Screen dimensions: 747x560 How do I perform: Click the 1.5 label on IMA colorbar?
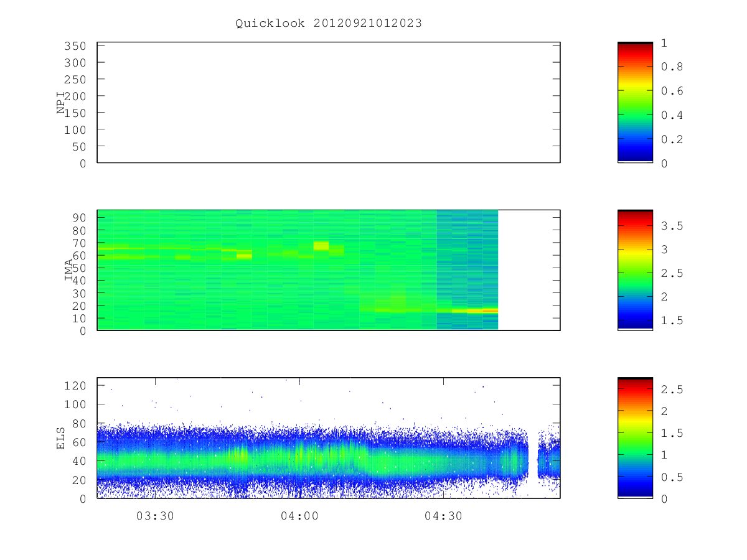pos(671,320)
